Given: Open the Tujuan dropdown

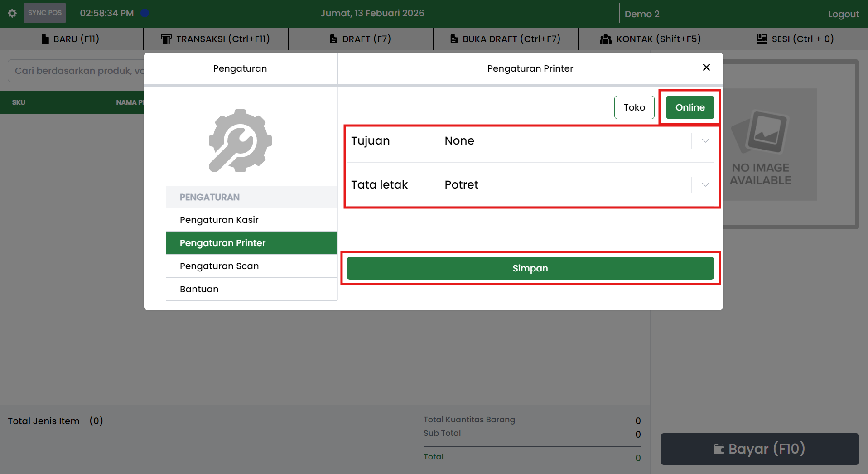Looking at the screenshot, I should [x=705, y=141].
